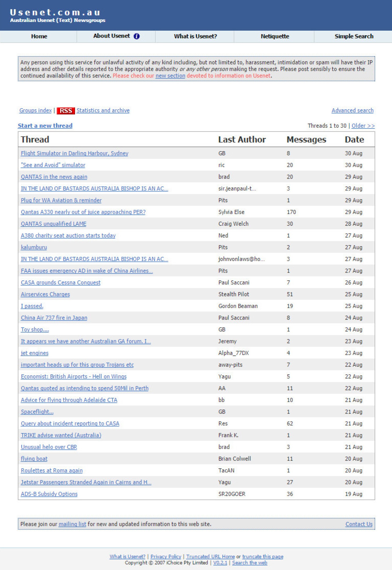Click the info icon beside About Usenet
The image size is (392, 570).
[x=136, y=36]
